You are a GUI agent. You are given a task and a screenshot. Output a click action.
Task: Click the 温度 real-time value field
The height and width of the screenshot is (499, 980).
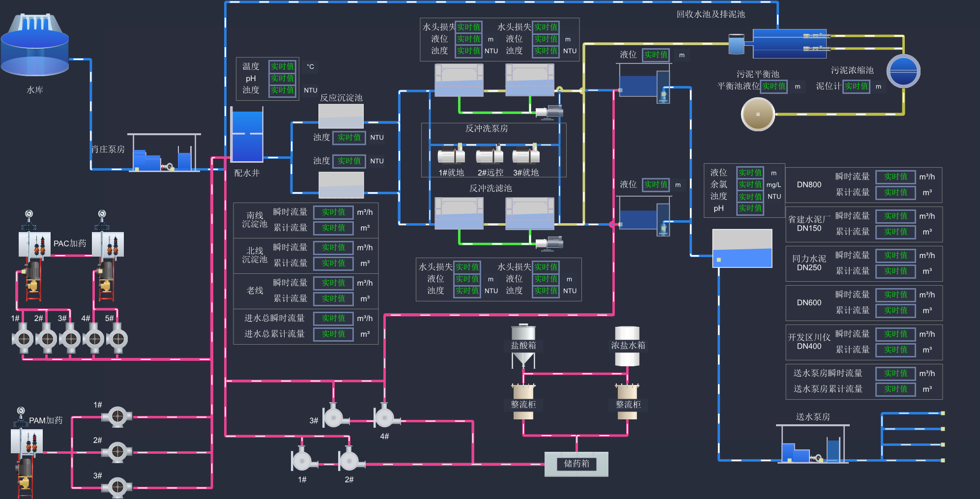click(282, 66)
